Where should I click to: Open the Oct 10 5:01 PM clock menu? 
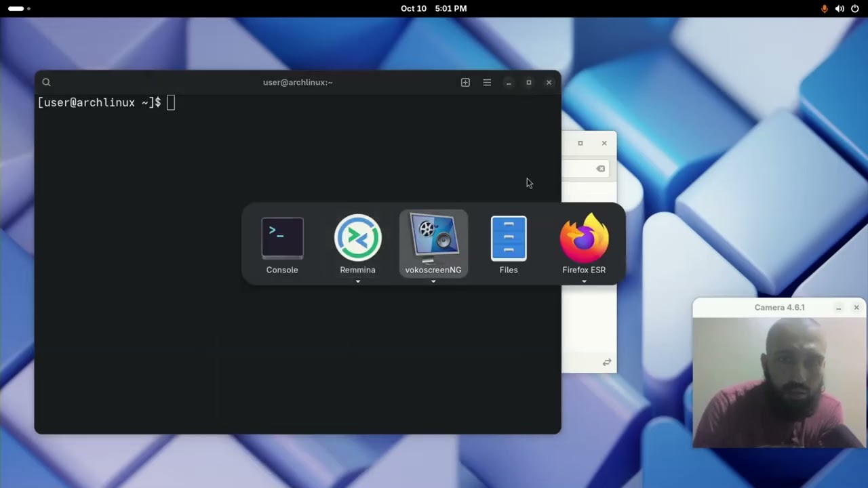point(434,8)
